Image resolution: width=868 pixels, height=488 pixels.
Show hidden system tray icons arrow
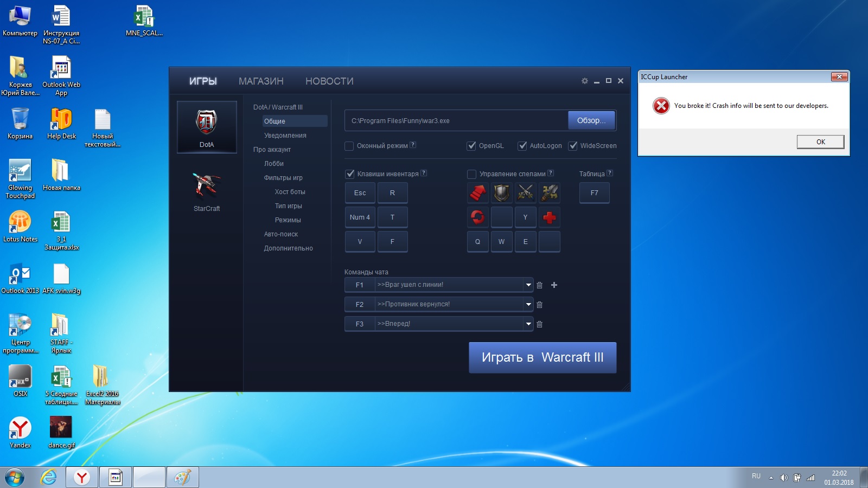[x=771, y=478]
